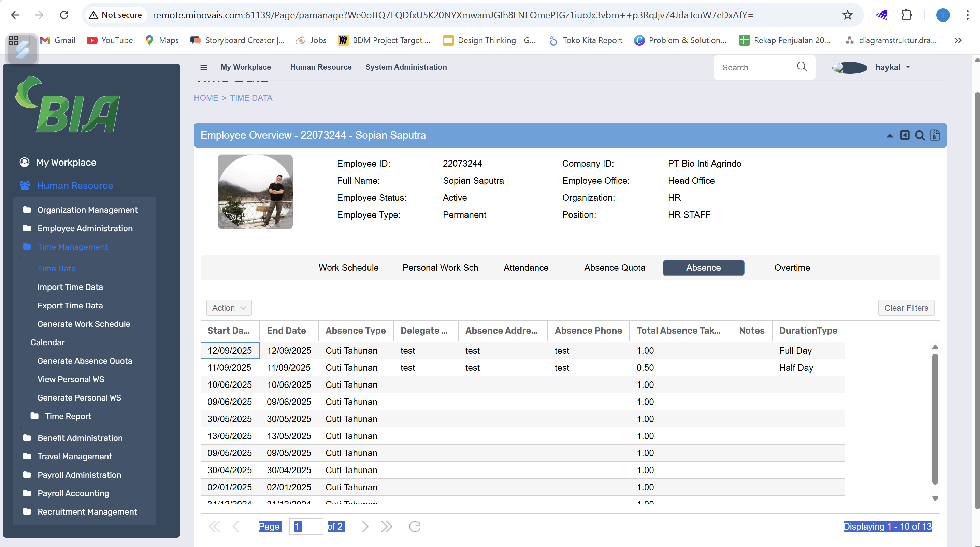Jump to last page of absence grid
This screenshot has height=547, width=980.
[387, 527]
